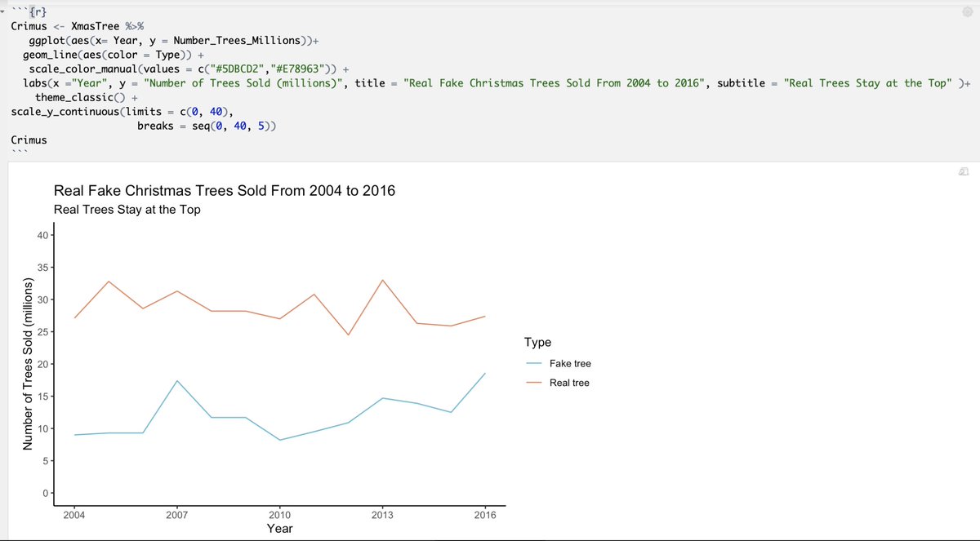Click the 0 y-axis tick label
This screenshot has width=980, height=541.
tap(46, 493)
